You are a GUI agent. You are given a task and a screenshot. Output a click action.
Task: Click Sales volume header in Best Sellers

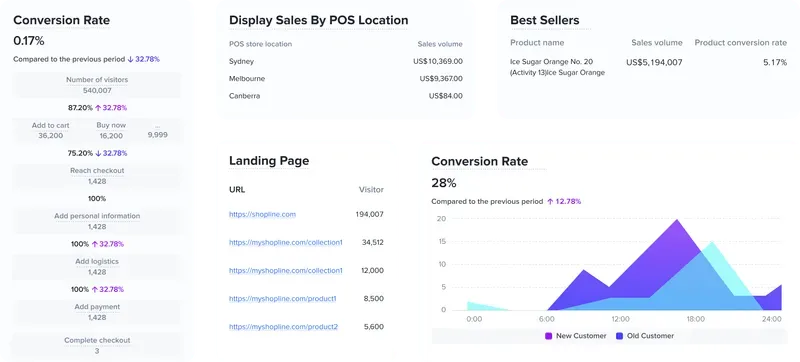(x=657, y=43)
